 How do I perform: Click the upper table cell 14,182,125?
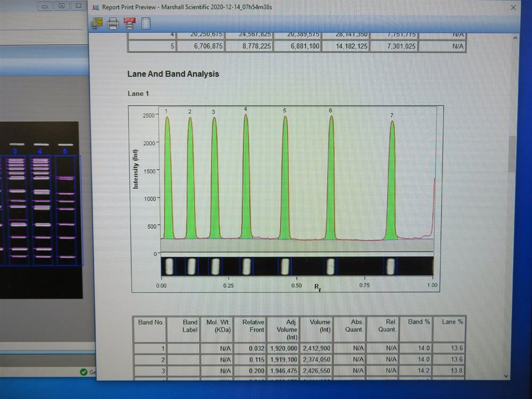(x=345, y=46)
